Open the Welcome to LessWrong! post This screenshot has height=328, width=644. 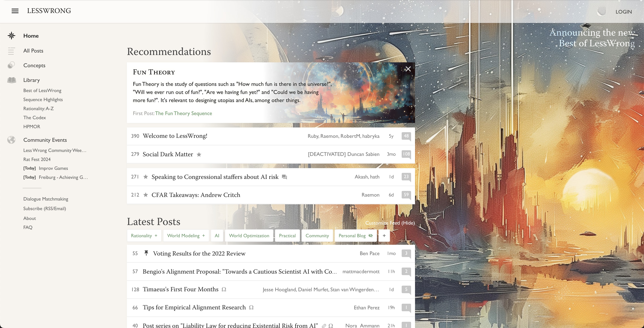[x=175, y=136]
